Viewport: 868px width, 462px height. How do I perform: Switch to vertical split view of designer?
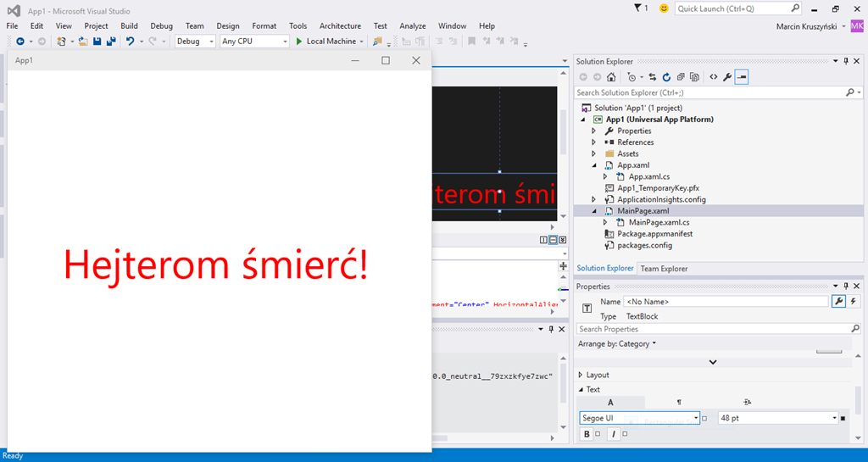[x=543, y=240]
